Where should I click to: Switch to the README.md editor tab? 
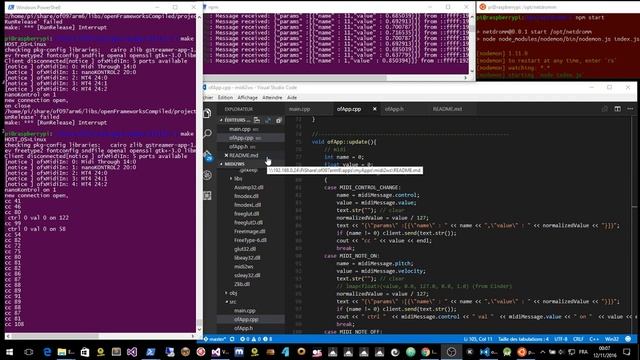click(447, 109)
